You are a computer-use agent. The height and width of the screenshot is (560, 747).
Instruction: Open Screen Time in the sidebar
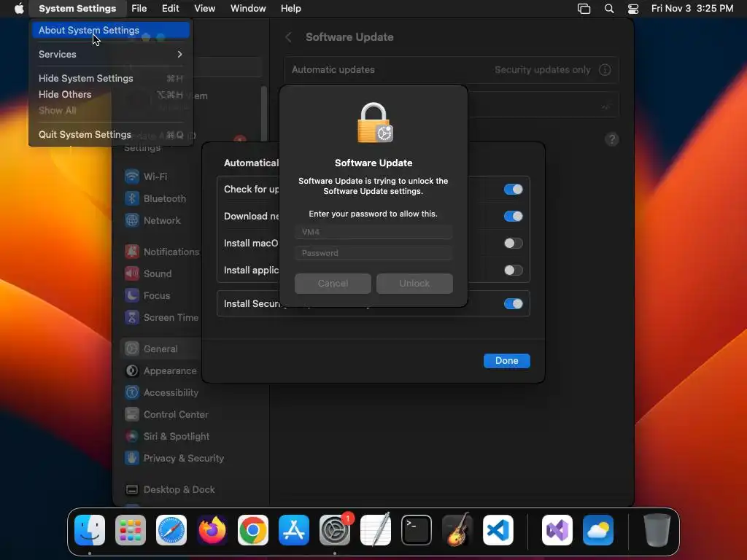coord(161,317)
